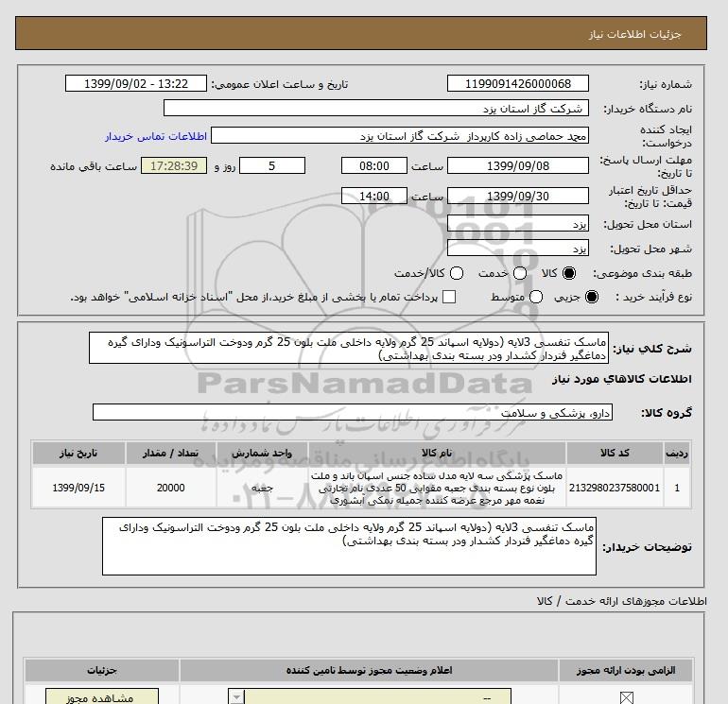This screenshot has width=728, height=704.
Task: Click the medical mask product name cell
Action: (437, 488)
